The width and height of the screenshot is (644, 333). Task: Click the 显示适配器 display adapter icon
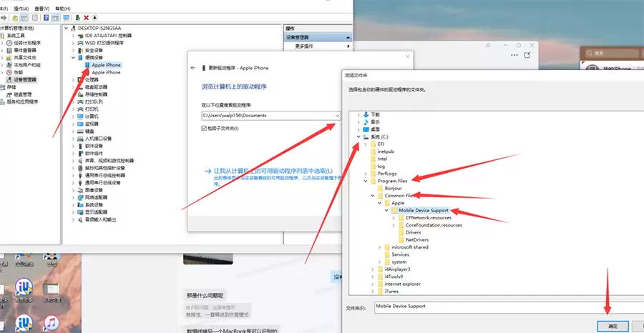[80, 212]
